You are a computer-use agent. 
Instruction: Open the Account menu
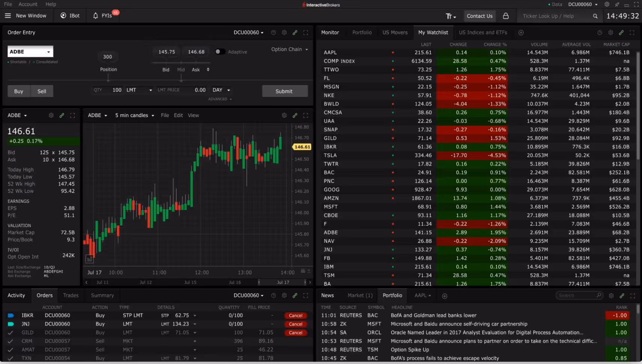click(28, 4)
